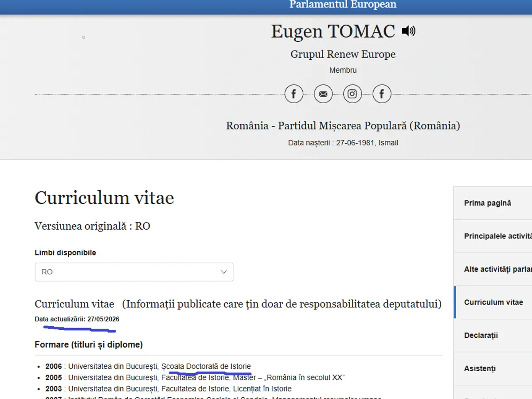
Task: Click the 2003 Licențiat în Istorie entry
Action: [x=168, y=389]
